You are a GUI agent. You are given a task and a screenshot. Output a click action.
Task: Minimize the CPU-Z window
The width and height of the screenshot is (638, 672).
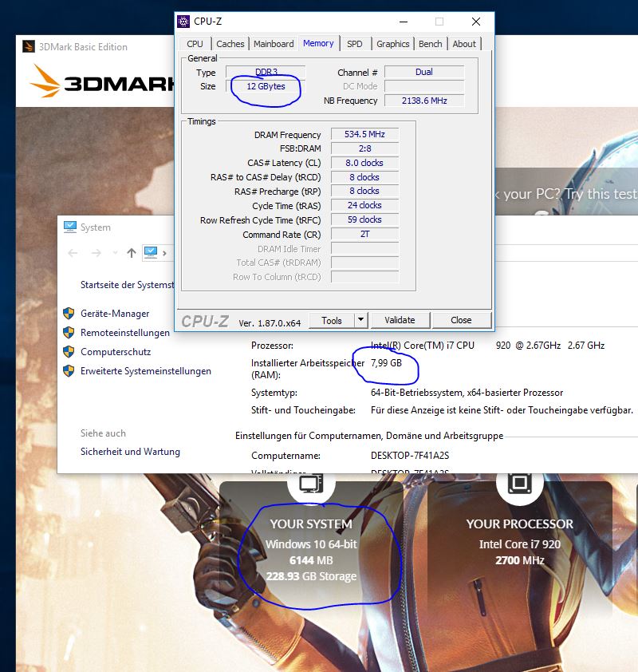coord(404,22)
